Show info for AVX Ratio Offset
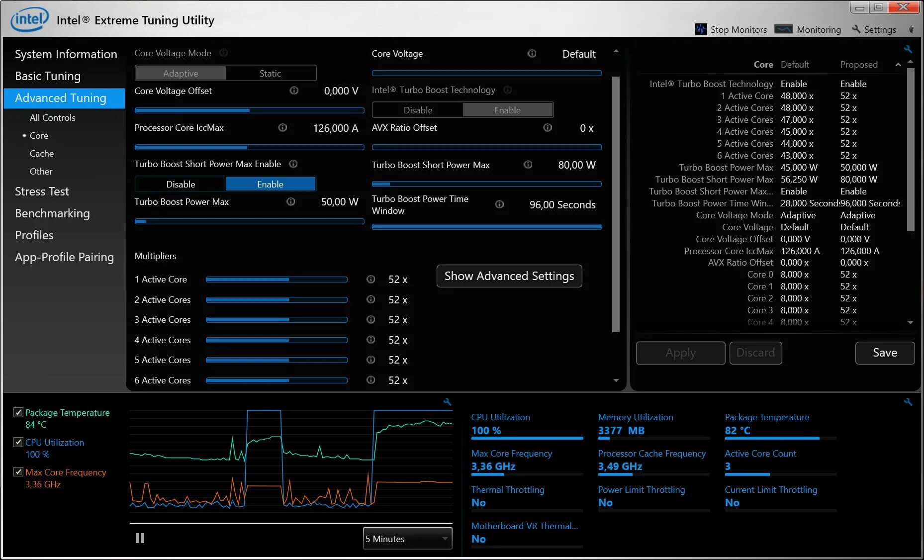Image resolution: width=924 pixels, height=560 pixels. point(548,128)
